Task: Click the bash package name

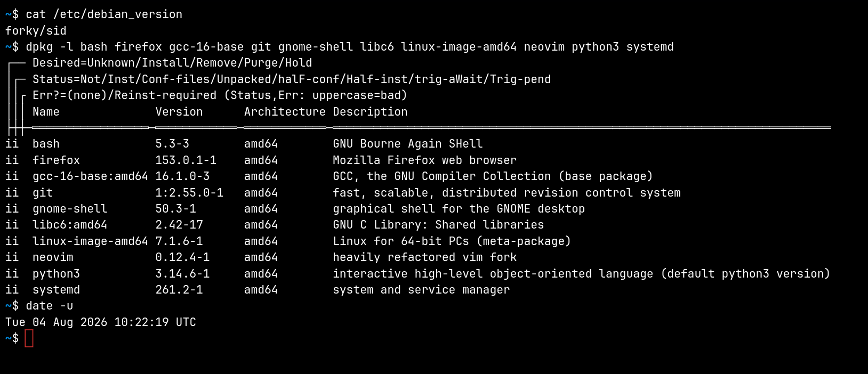Action: (x=46, y=144)
